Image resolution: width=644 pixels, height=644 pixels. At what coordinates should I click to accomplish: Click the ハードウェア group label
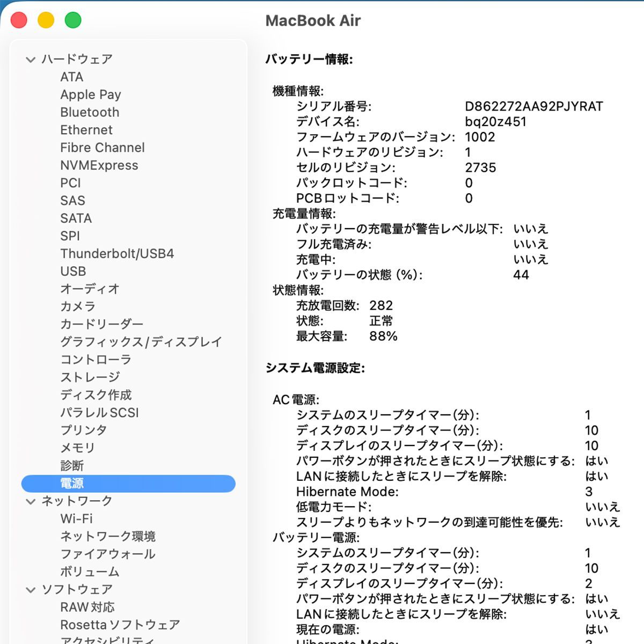77,59
